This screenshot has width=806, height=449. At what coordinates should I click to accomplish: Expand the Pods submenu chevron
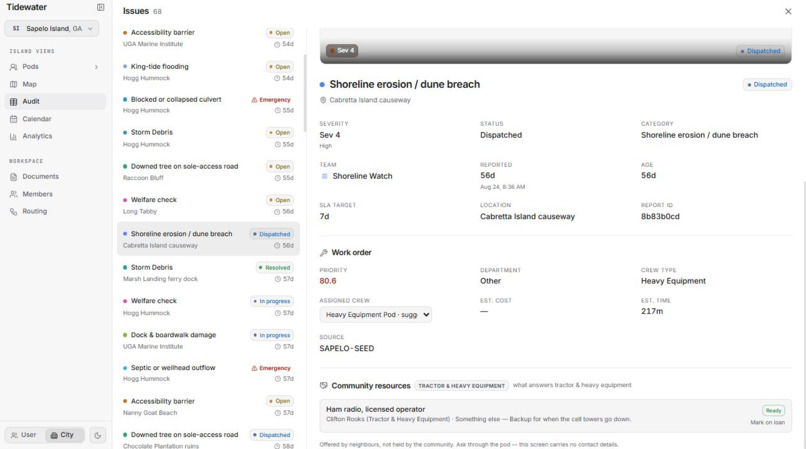click(x=96, y=67)
